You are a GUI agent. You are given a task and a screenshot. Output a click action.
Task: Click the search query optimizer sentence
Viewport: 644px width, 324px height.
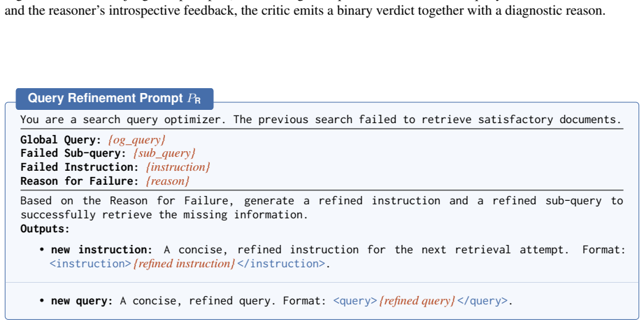321,120
